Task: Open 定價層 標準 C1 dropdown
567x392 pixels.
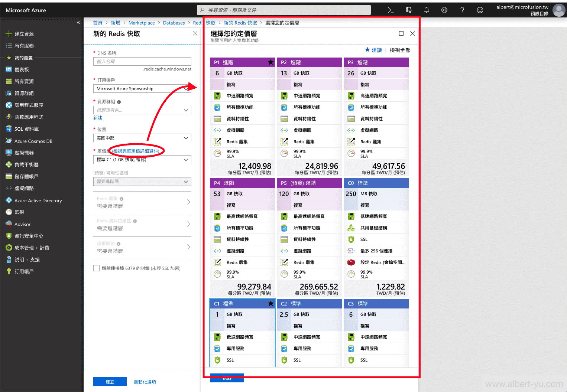Action: tap(142, 160)
